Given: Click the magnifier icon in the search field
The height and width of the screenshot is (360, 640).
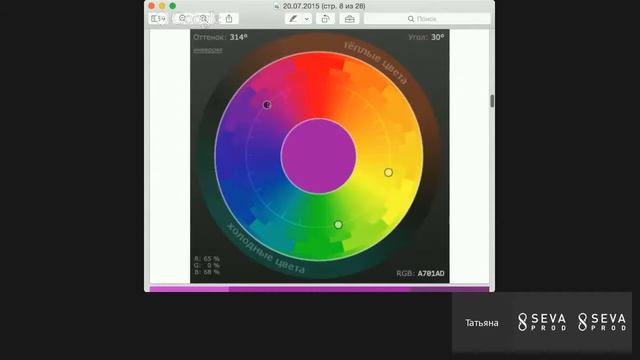Looking at the screenshot, I should point(411,19).
